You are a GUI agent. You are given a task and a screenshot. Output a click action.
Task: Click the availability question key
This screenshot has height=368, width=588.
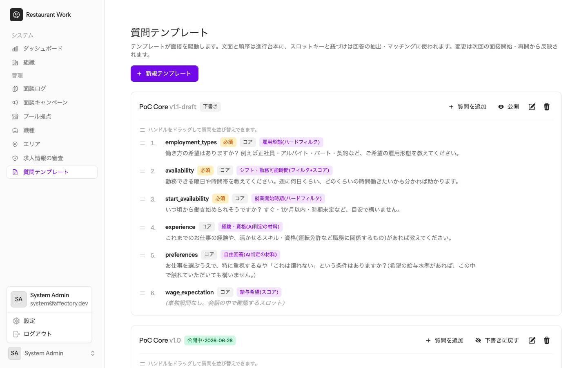tap(180, 171)
